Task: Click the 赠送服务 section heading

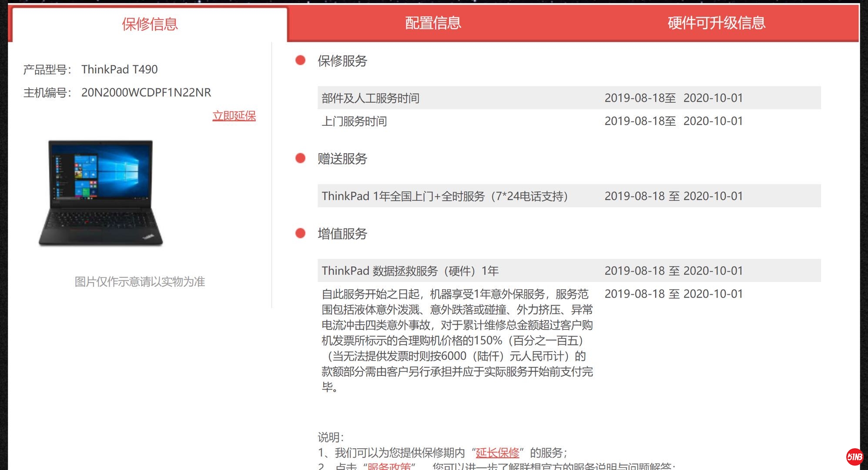Action: (x=342, y=159)
